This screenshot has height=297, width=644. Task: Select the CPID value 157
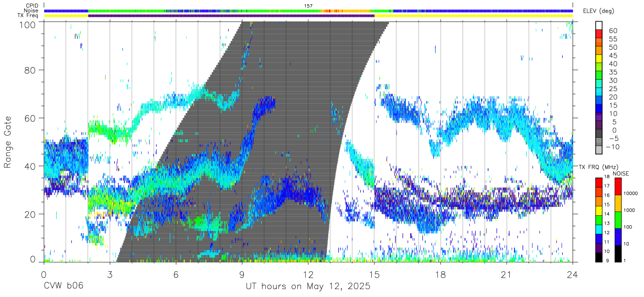pyautogui.click(x=308, y=5)
